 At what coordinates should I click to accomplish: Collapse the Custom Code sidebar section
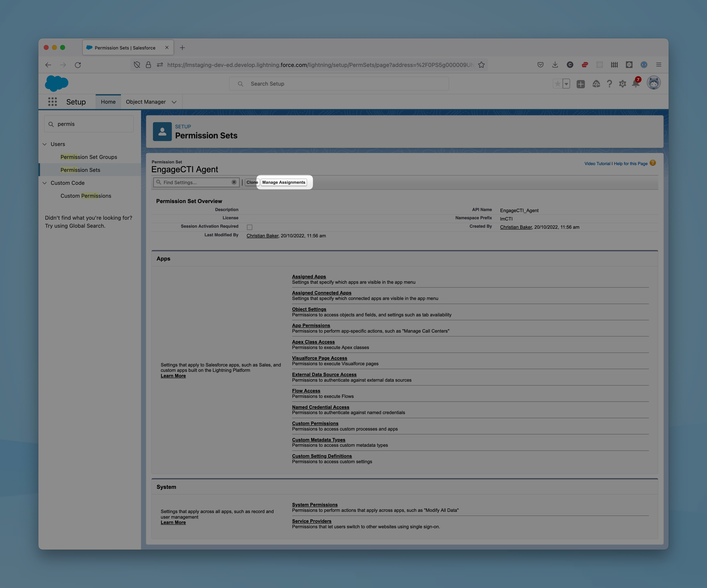(45, 183)
